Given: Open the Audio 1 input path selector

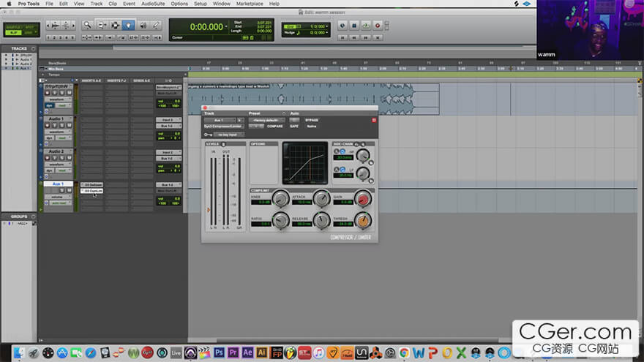Looking at the screenshot, I should pos(168,120).
